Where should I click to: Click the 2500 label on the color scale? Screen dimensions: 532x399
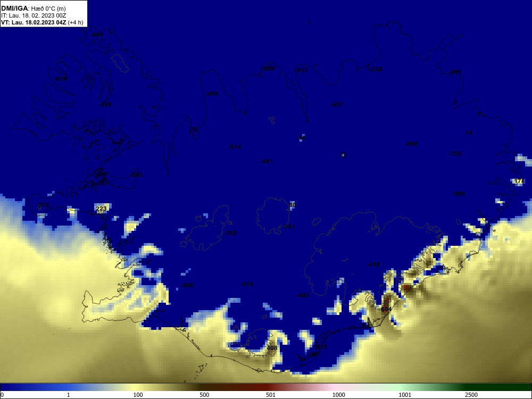(x=471, y=395)
